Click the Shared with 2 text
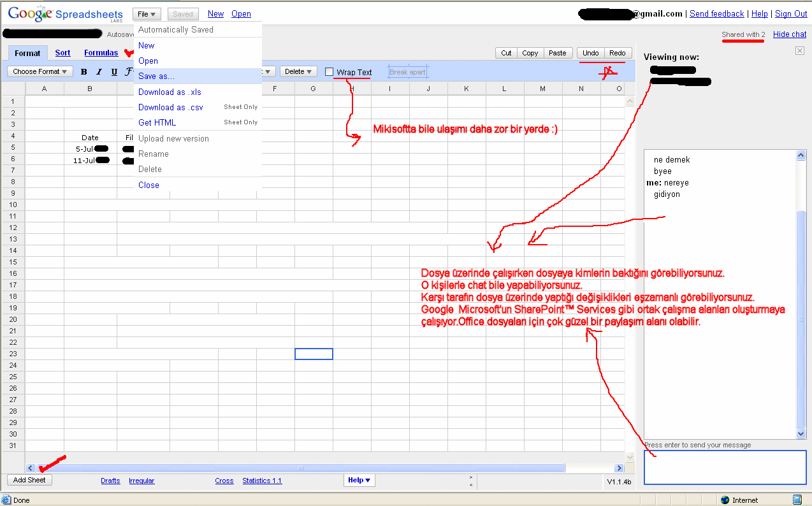The width and height of the screenshot is (812, 506). (743, 34)
